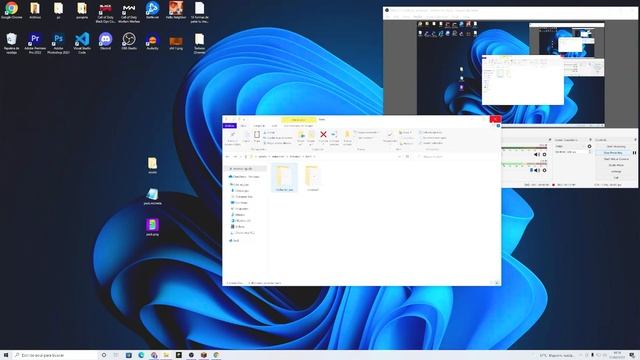Screen dimensions: 640x360
Task: Click yellow contextual tab in Explorer title bar
Action: 298,120
